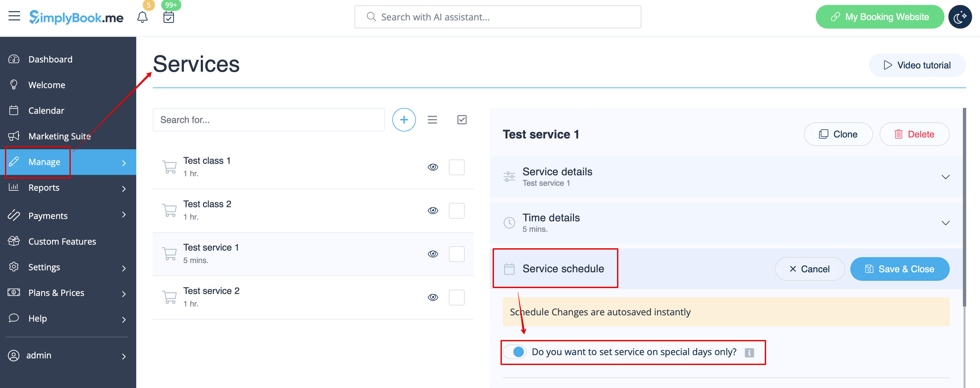
Task: Click the Payments link icon
Action: coord(14,215)
